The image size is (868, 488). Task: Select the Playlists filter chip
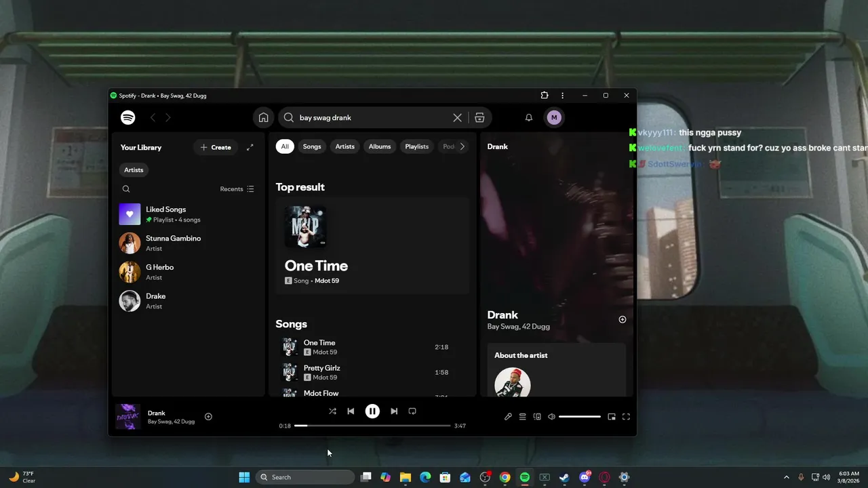[417, 146]
